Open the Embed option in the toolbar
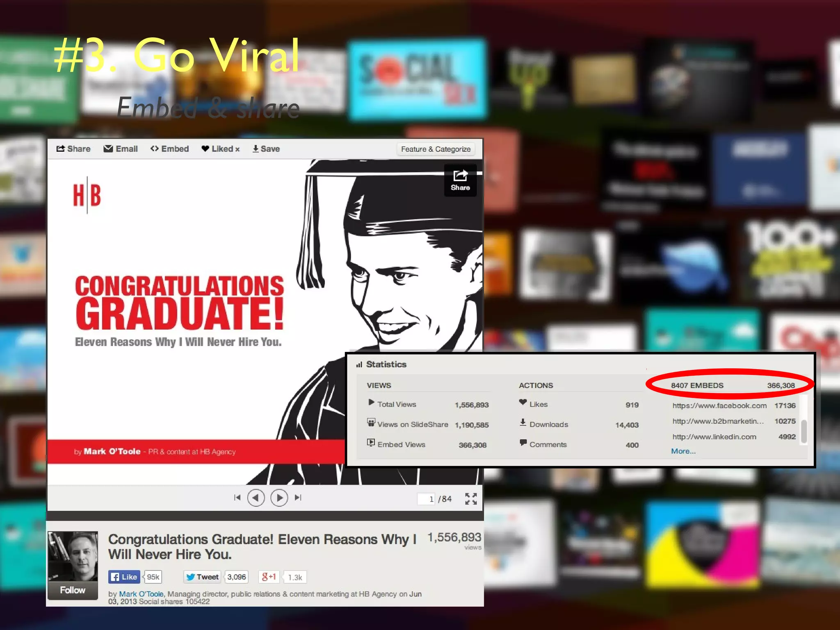 (169, 149)
